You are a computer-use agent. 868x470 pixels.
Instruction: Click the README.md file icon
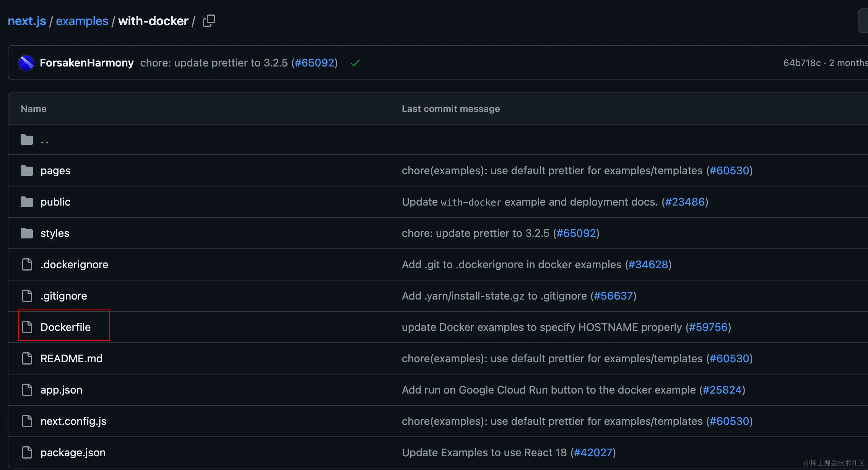tap(27, 358)
